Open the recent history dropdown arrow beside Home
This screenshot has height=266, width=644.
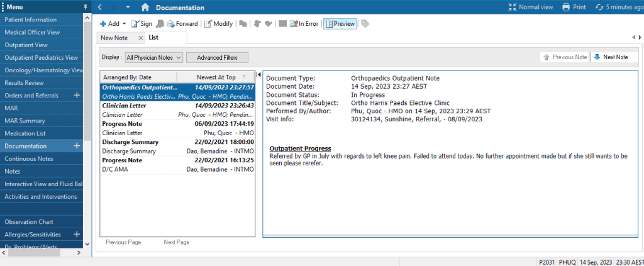click(128, 8)
